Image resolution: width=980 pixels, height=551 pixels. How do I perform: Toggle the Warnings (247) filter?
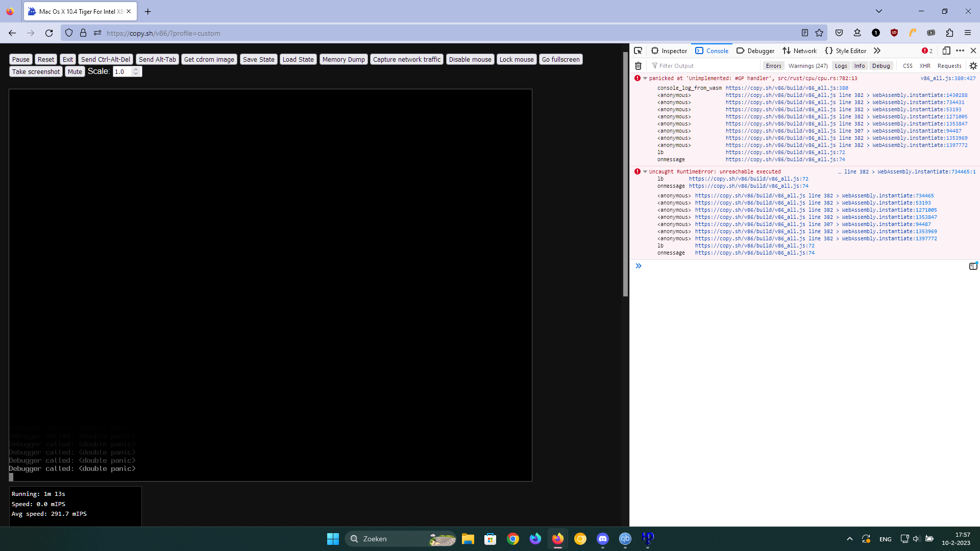(x=807, y=66)
